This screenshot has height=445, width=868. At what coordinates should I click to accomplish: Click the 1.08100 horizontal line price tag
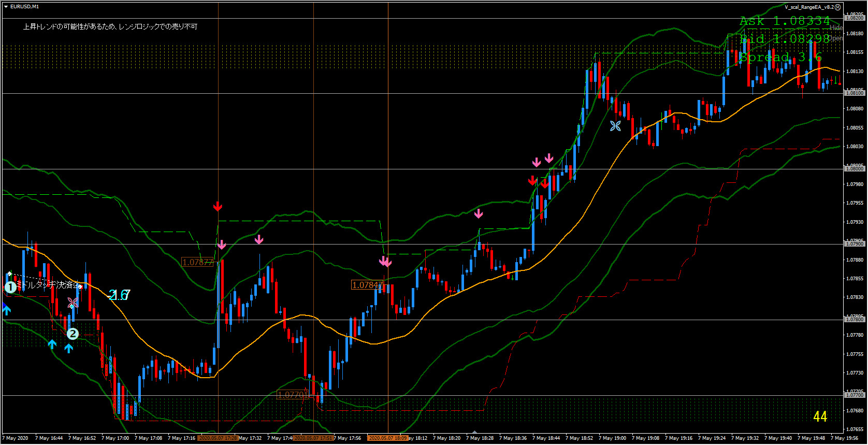coord(855,93)
